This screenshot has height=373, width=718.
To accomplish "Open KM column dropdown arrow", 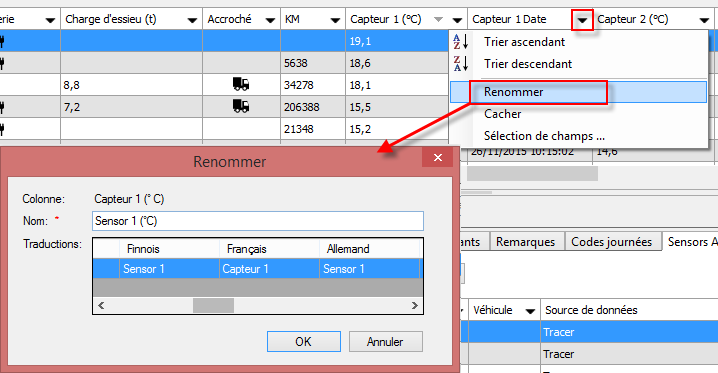I will click(335, 20).
